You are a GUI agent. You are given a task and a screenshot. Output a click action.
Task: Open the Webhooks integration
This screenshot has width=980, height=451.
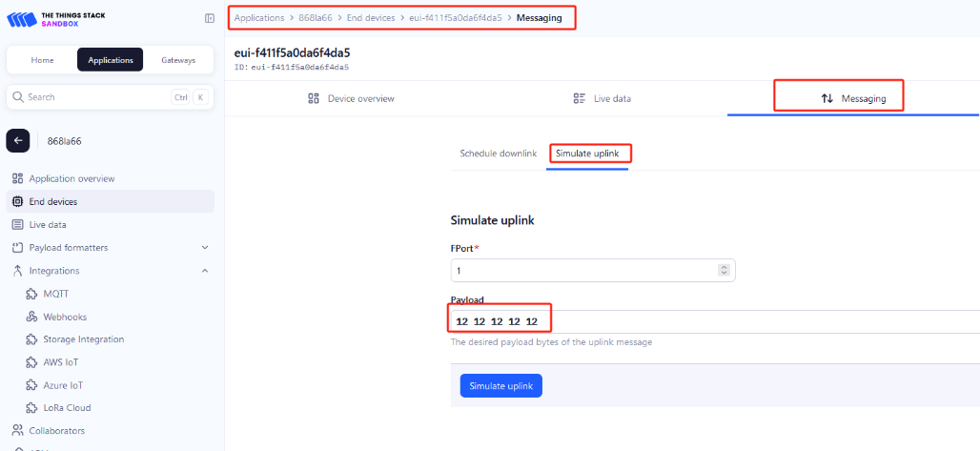click(x=64, y=316)
